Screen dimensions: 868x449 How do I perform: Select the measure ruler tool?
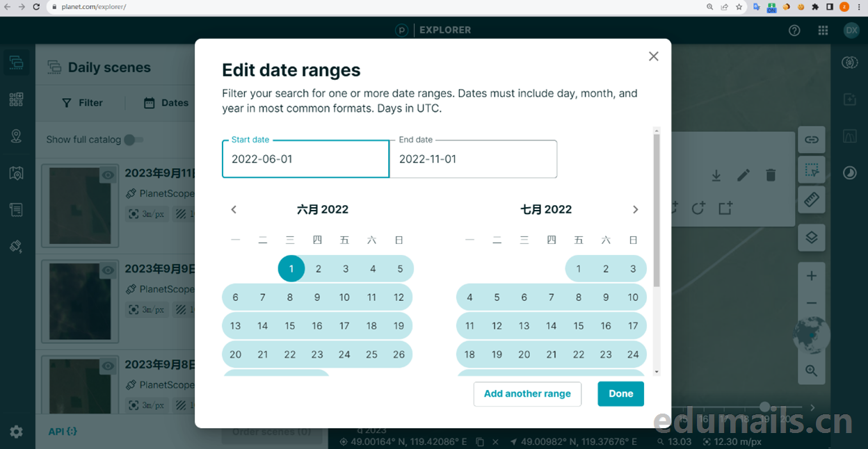tap(811, 200)
